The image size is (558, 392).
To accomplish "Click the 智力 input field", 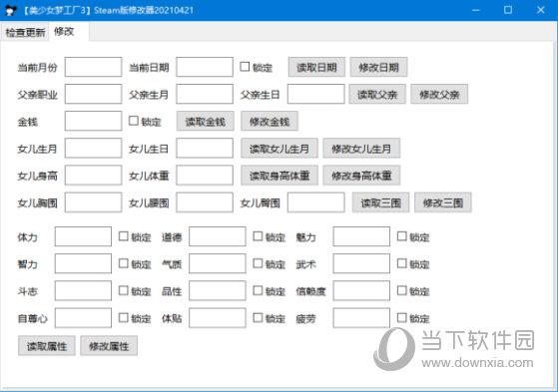I will click(83, 263).
